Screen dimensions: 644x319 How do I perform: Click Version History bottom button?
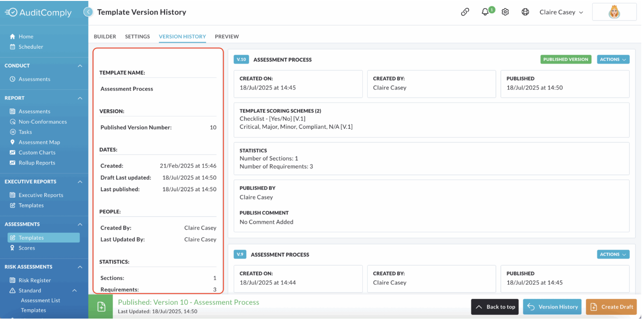click(552, 307)
